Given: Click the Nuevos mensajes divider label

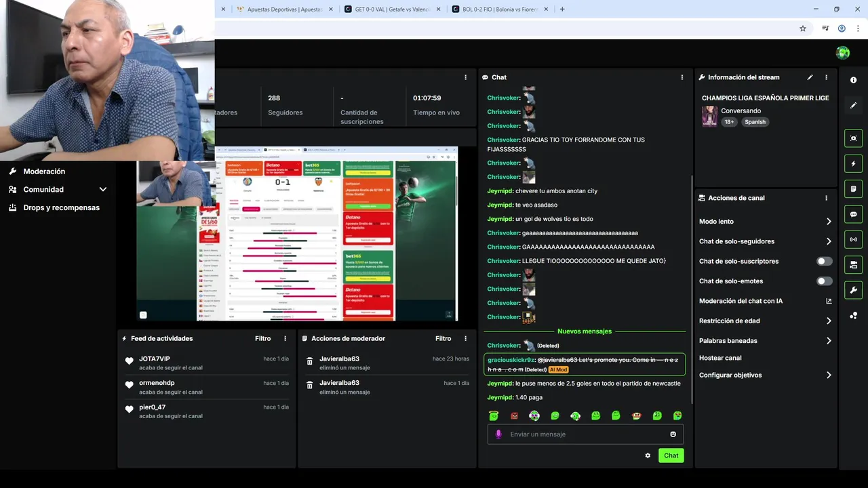Looking at the screenshot, I should [585, 331].
